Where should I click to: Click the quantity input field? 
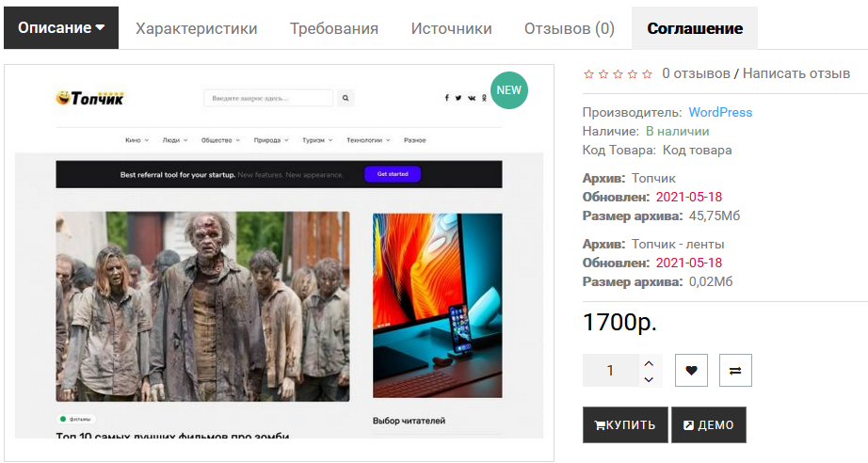(x=611, y=370)
